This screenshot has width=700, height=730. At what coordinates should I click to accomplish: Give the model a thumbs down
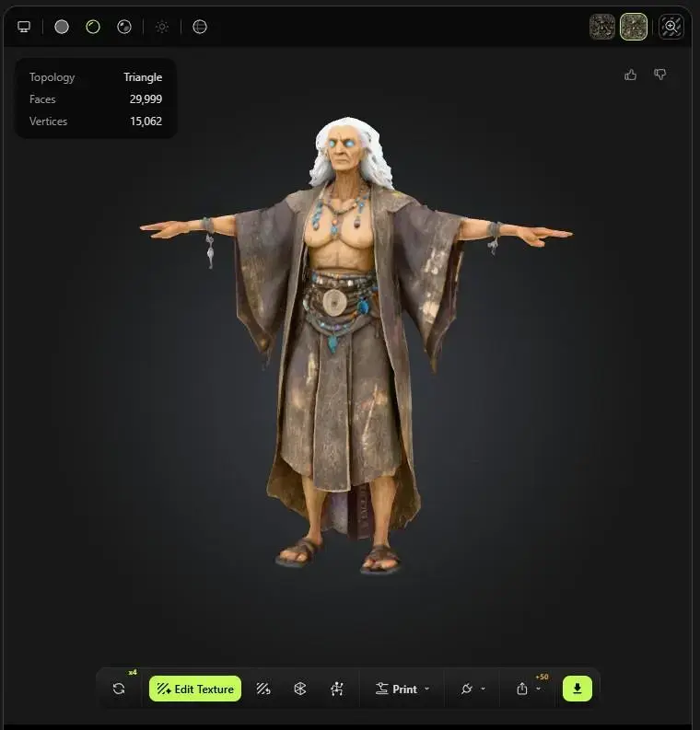660,75
